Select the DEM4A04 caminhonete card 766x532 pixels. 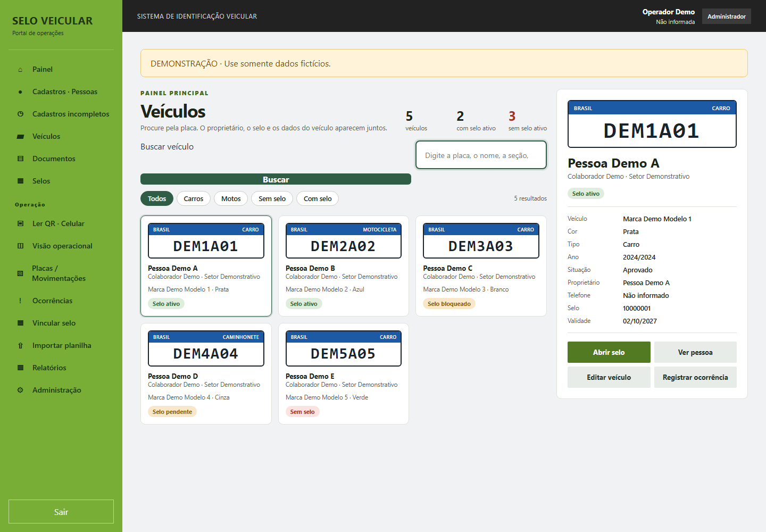point(206,373)
